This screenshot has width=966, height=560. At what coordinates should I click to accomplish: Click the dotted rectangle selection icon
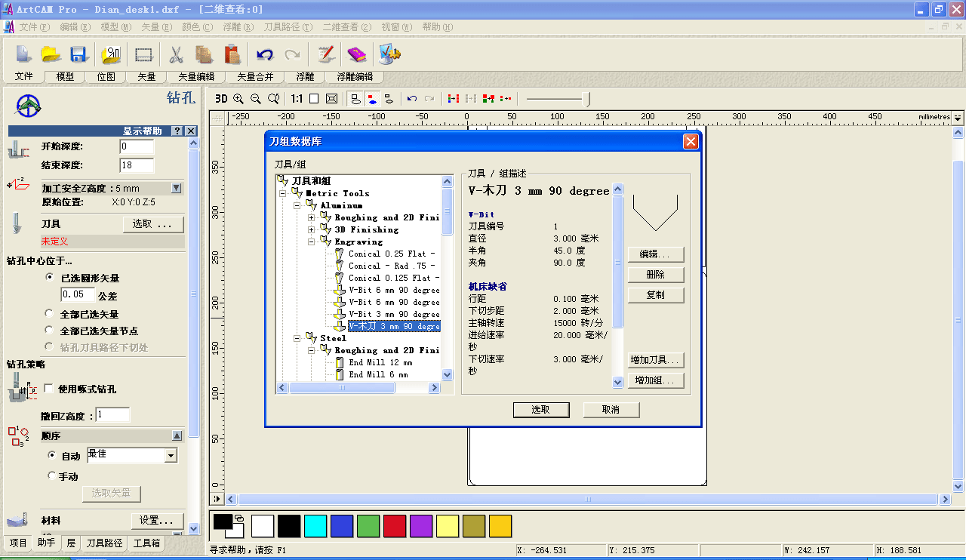click(x=144, y=54)
